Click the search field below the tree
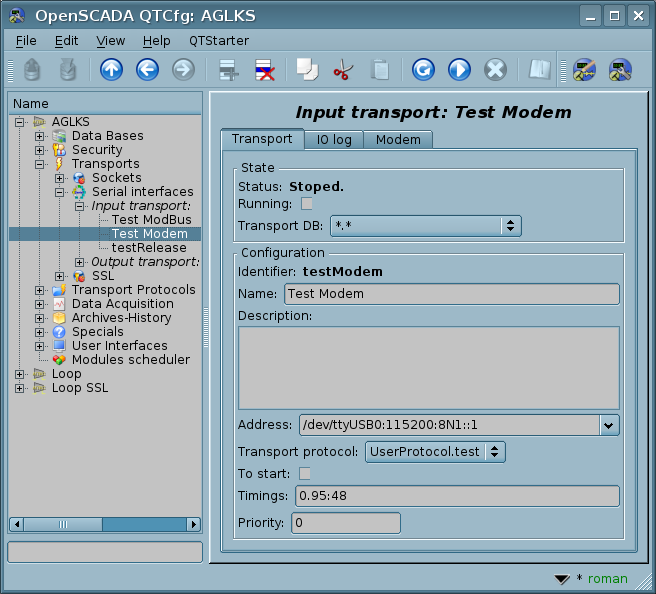The width and height of the screenshot is (656, 594). coord(105,552)
